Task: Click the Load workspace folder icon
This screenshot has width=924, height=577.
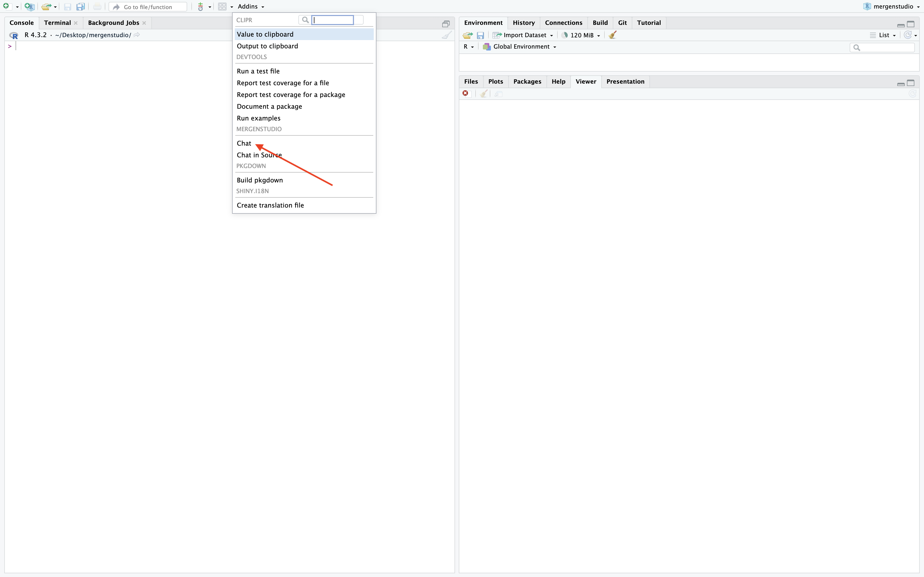Action: click(467, 35)
